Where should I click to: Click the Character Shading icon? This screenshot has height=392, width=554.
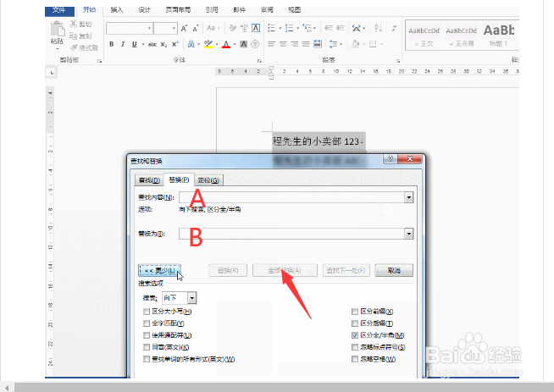(243, 44)
